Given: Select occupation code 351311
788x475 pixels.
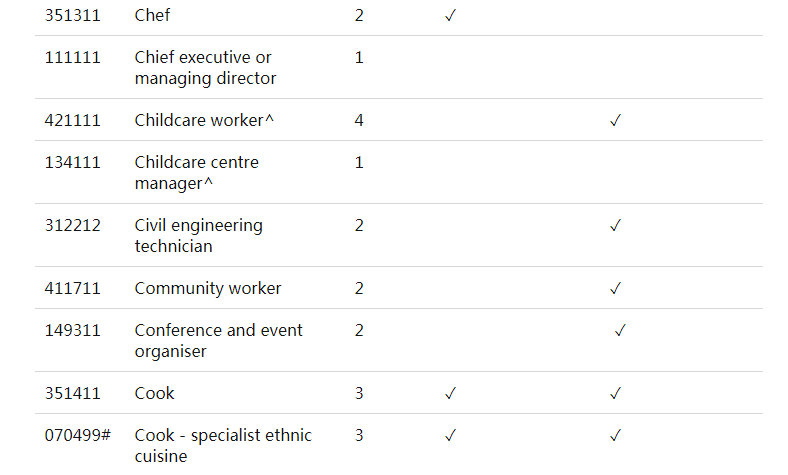Looking at the screenshot, I should (x=72, y=16).
